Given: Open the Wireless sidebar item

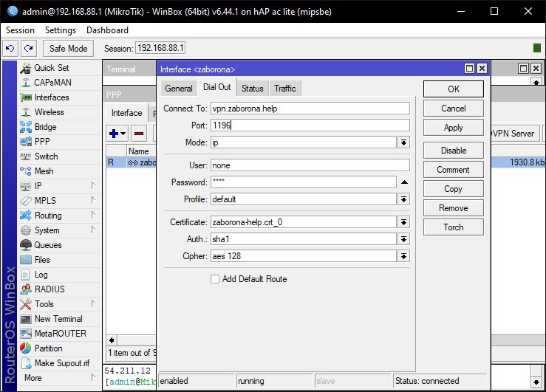Looking at the screenshot, I should click(x=60, y=112).
